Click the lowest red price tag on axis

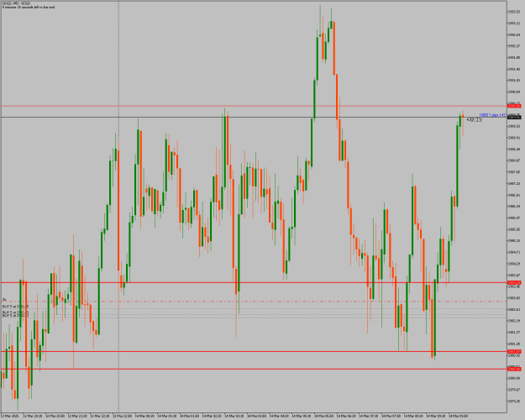point(514,369)
